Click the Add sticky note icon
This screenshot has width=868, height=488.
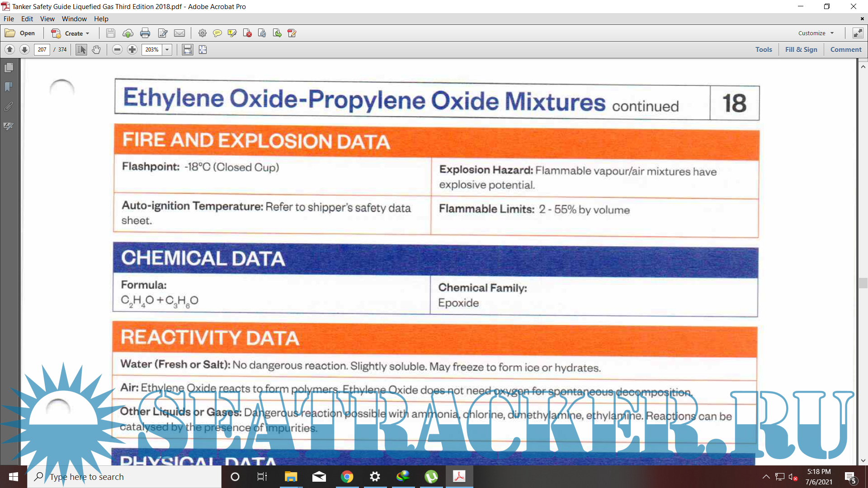(217, 33)
